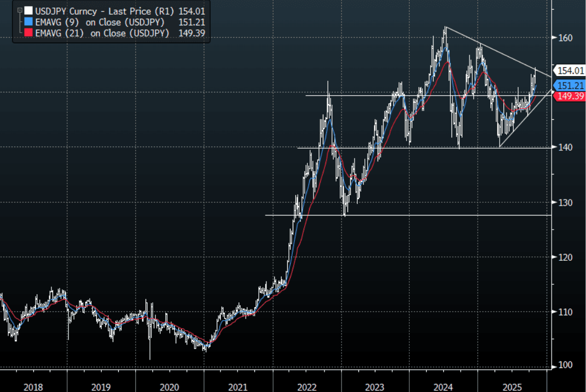The image size is (586, 392).
Task: Click the 160 label on the price axis
Action: pyautogui.click(x=565, y=38)
